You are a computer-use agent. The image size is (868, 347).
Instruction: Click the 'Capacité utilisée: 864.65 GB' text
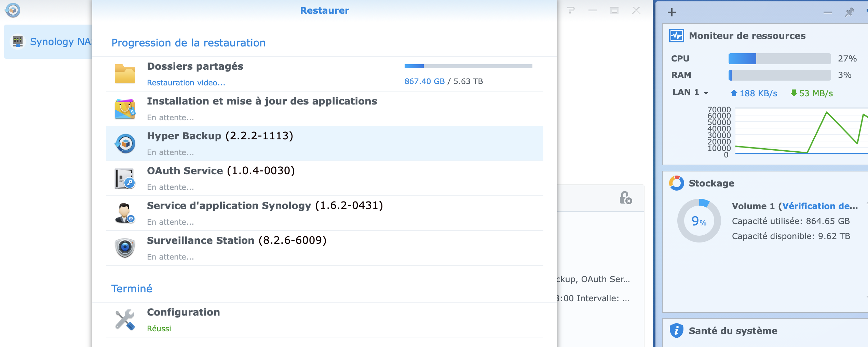click(x=790, y=221)
